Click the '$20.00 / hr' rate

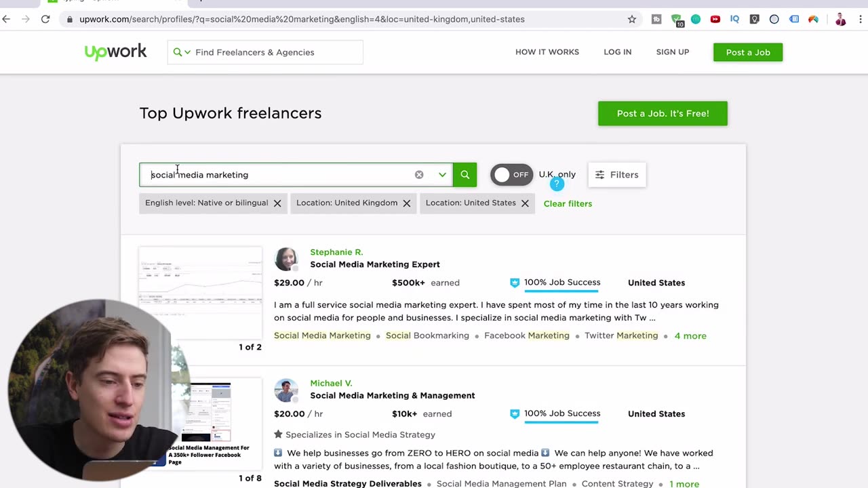tap(298, 414)
